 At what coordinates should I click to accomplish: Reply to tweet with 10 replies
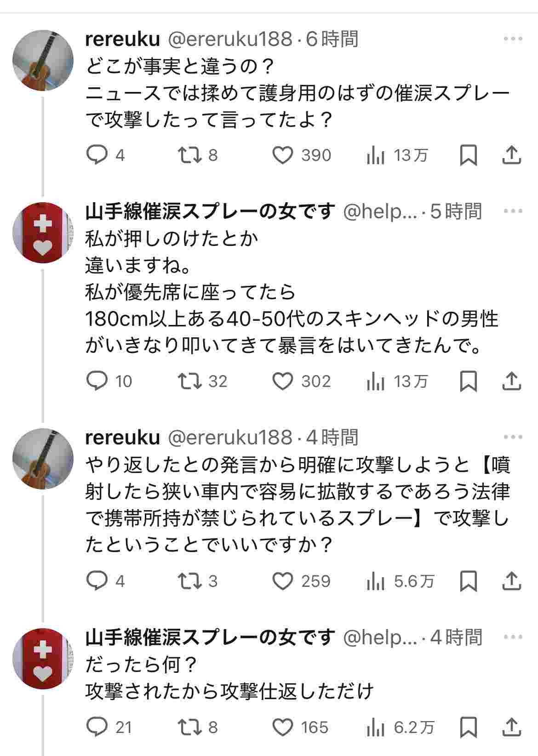tap(97, 381)
